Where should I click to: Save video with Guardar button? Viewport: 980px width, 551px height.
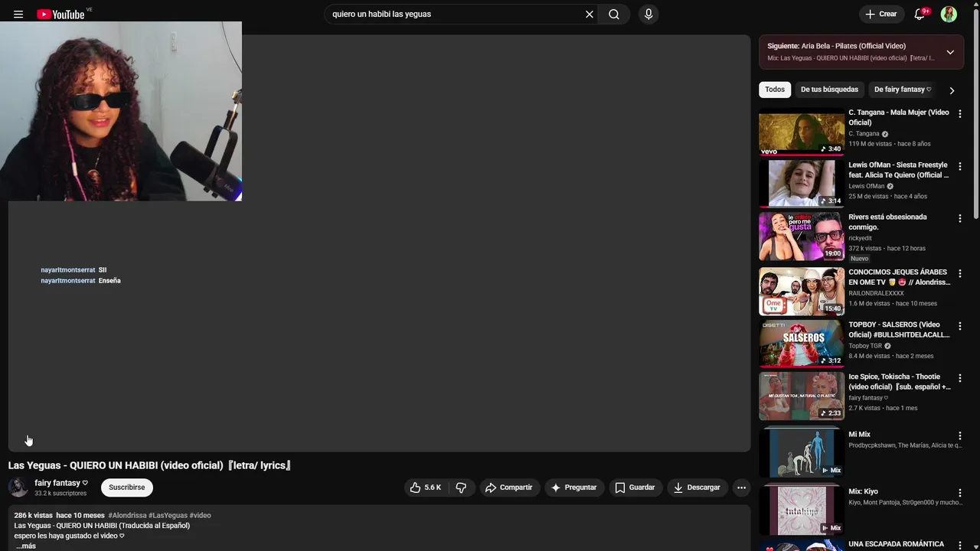[635, 487]
